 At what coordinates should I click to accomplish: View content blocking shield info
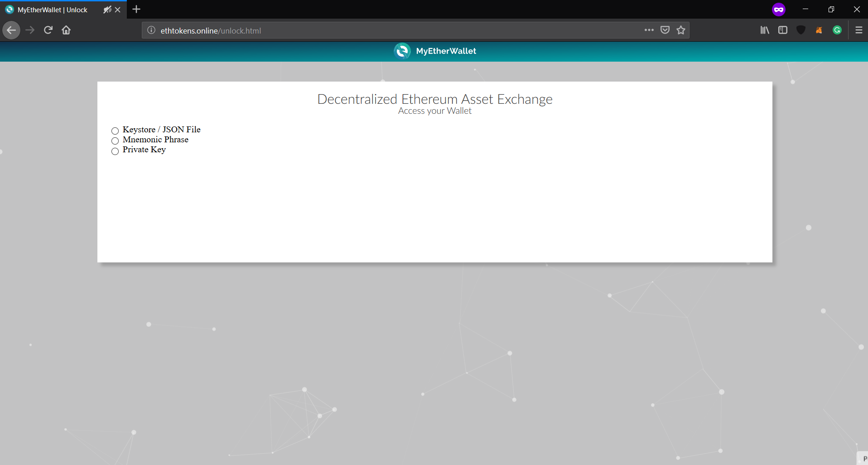click(x=800, y=30)
